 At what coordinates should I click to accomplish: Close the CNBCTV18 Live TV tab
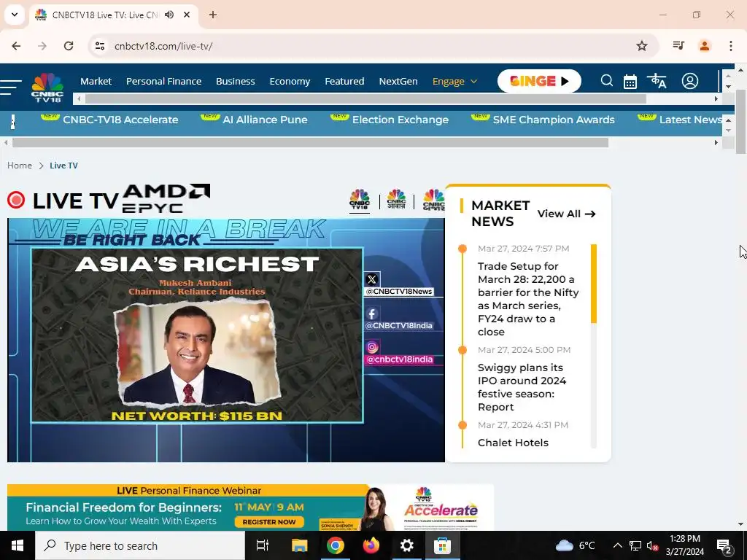click(187, 15)
